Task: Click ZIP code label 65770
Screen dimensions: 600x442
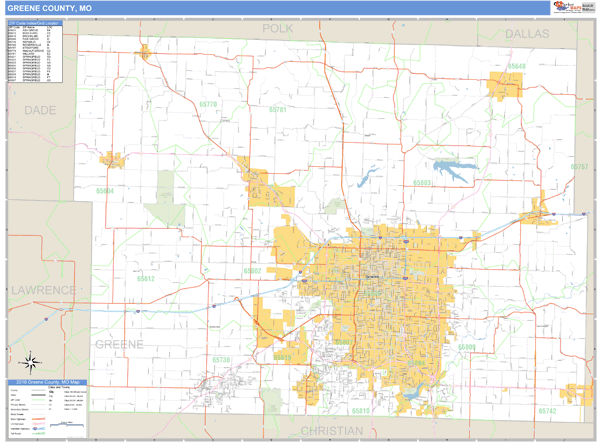Action: coord(208,103)
